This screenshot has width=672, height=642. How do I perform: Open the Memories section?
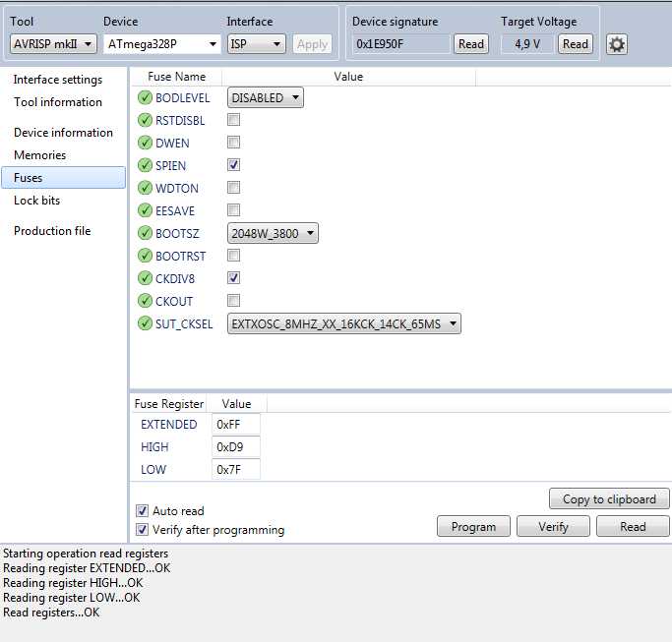(x=40, y=155)
